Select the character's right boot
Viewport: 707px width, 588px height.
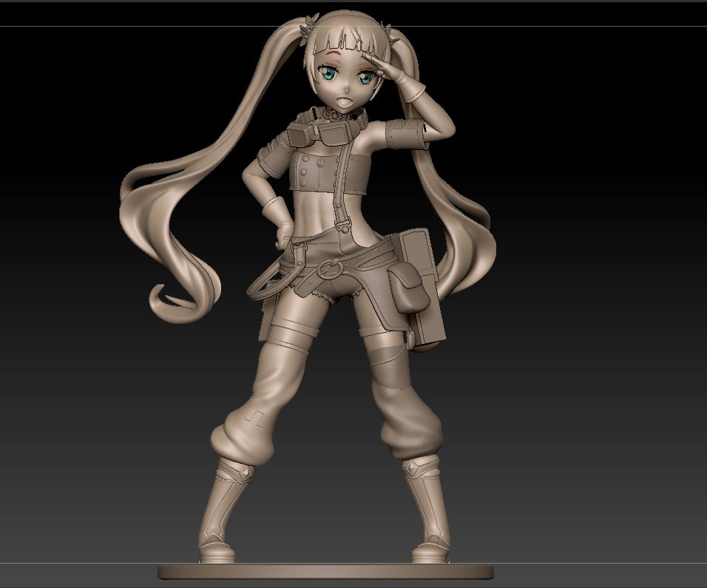(222, 510)
